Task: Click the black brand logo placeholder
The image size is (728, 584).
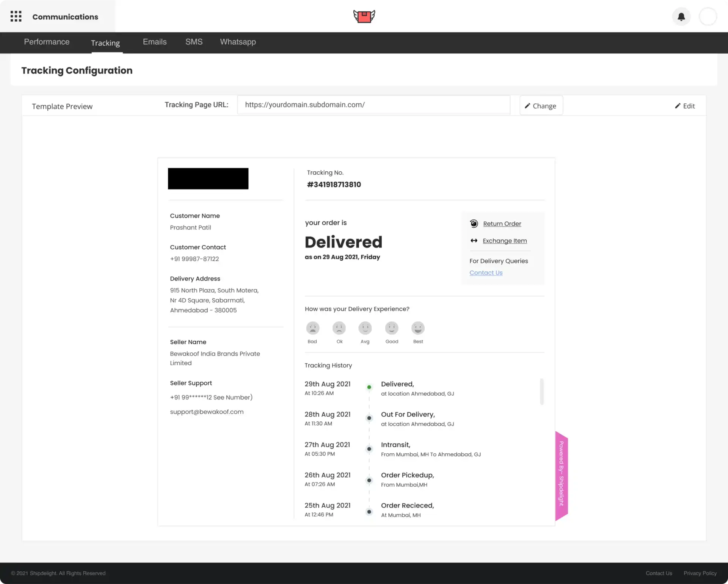Action: [208, 178]
